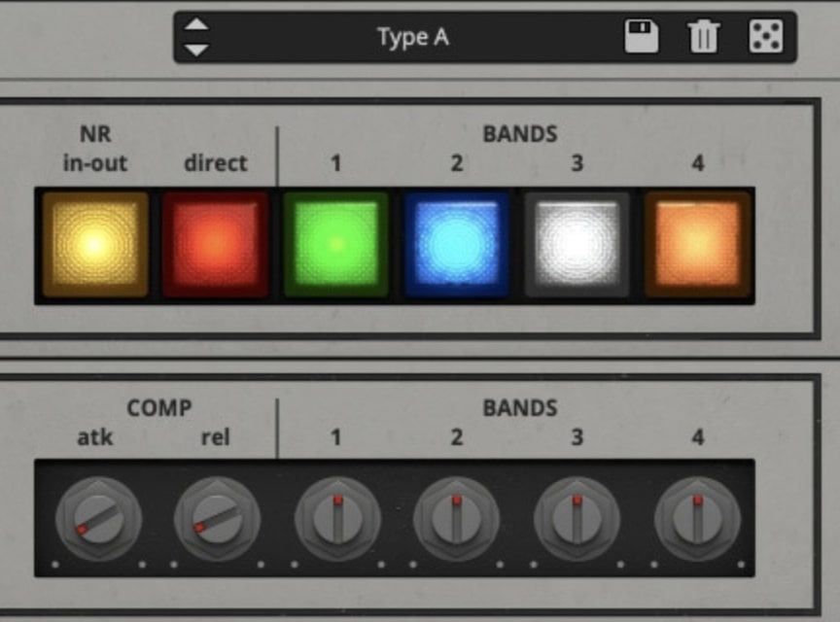Click the COMP label text
The height and width of the screenshot is (622, 840).
[159, 408]
